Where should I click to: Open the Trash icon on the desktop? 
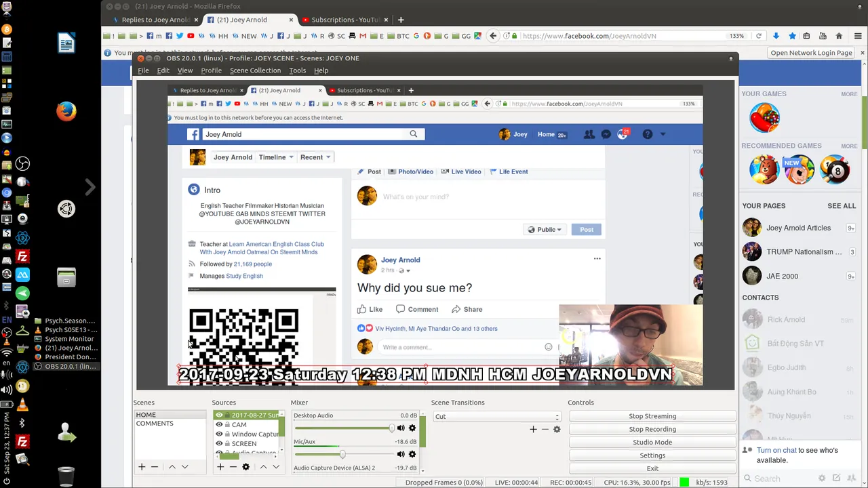[x=66, y=476]
